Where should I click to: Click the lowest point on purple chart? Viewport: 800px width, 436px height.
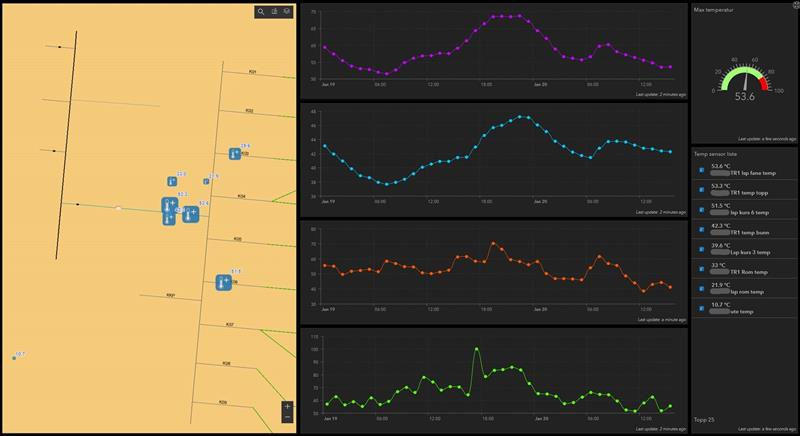(387, 74)
